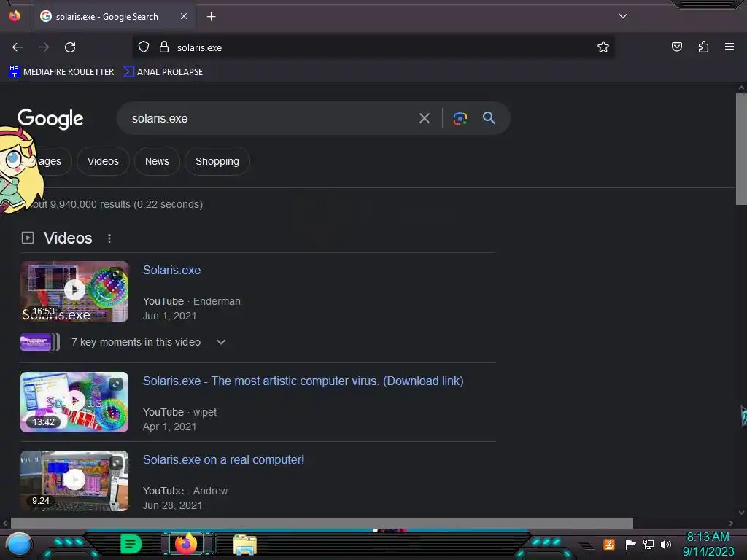The width and height of the screenshot is (747, 560).
Task: Click the scroll-down arrow of the vertical scrollbar
Action: coord(741,513)
